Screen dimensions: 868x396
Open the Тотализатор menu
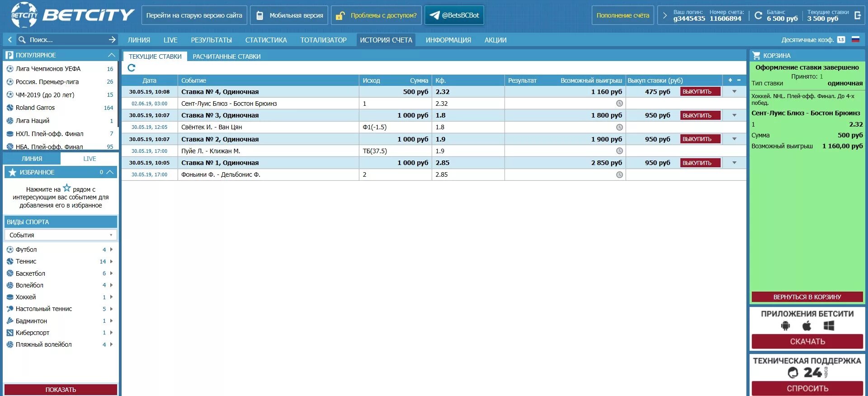[x=323, y=40]
